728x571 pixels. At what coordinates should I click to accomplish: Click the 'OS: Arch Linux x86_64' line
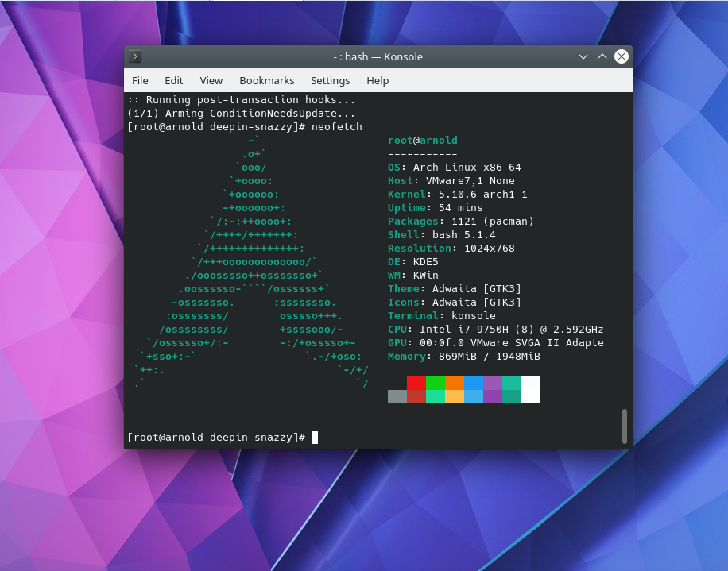tap(455, 167)
